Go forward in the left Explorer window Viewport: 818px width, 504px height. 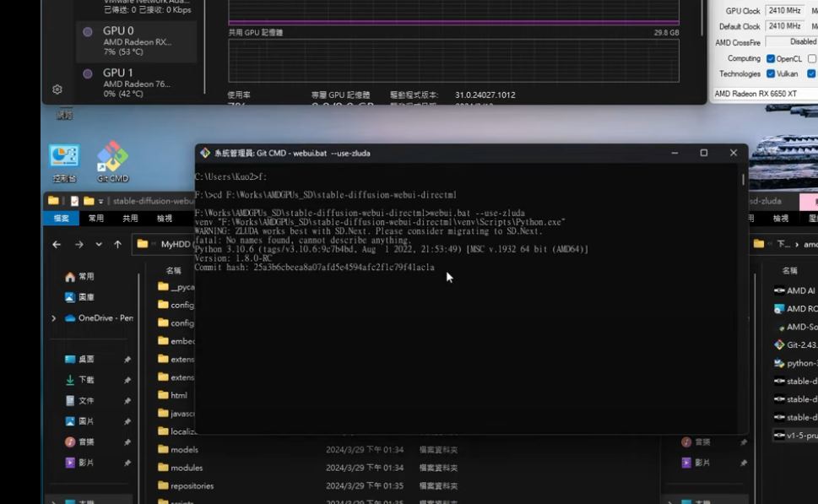[x=79, y=244]
